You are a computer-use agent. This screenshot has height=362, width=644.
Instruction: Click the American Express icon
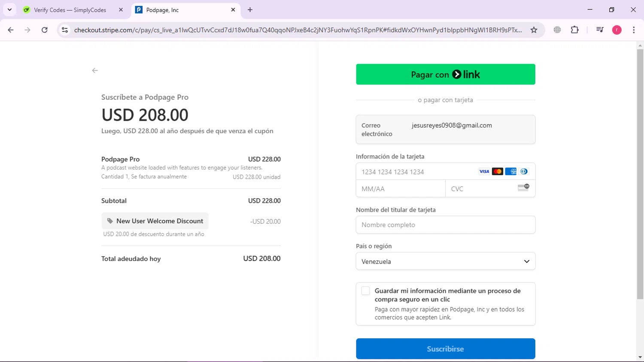tap(510, 171)
